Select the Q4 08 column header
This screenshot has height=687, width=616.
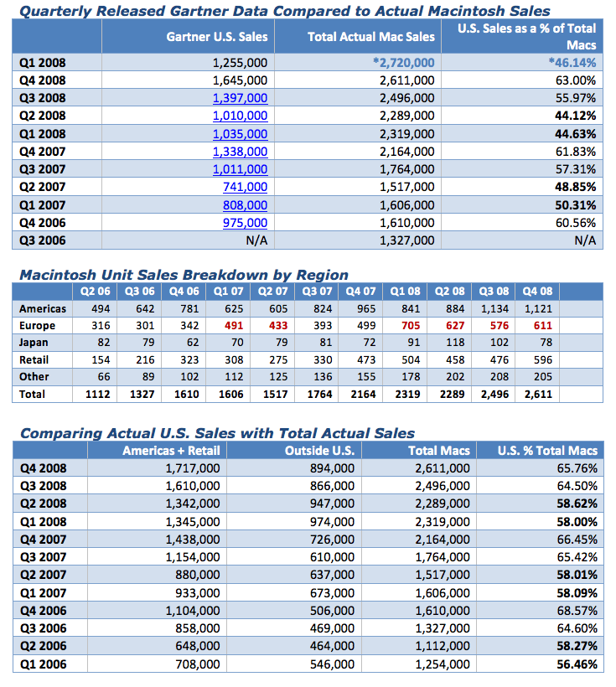537,292
